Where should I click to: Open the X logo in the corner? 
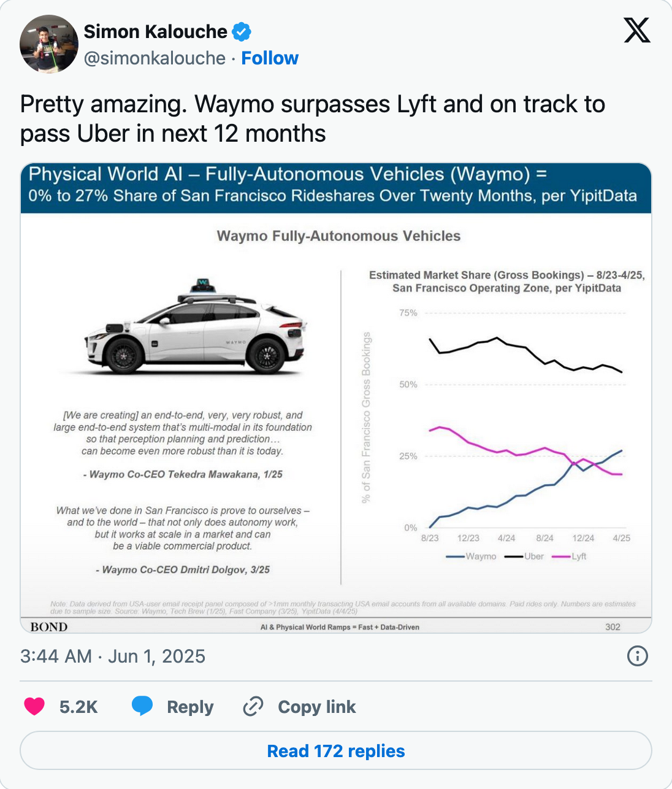[x=637, y=30]
